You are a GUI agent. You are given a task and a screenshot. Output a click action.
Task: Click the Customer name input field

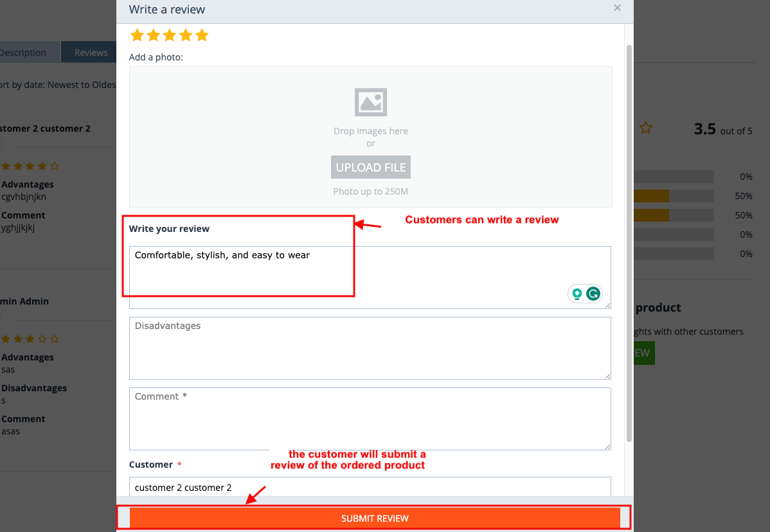pos(370,487)
